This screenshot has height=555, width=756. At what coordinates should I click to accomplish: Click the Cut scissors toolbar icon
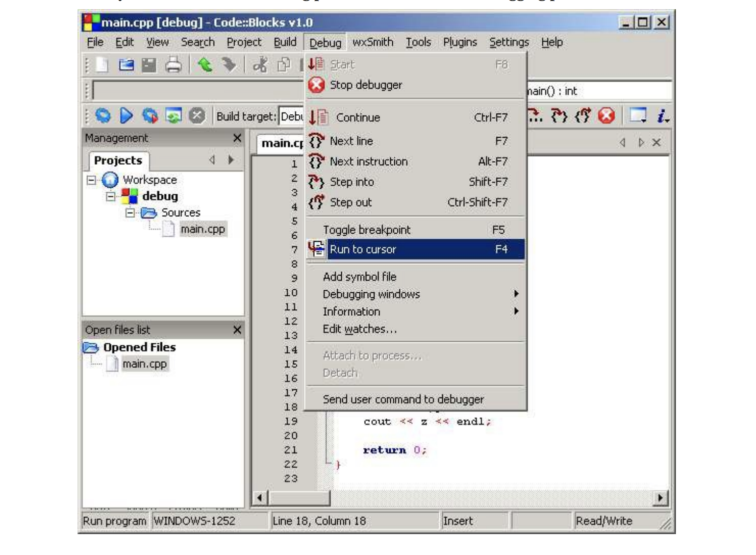(260, 65)
